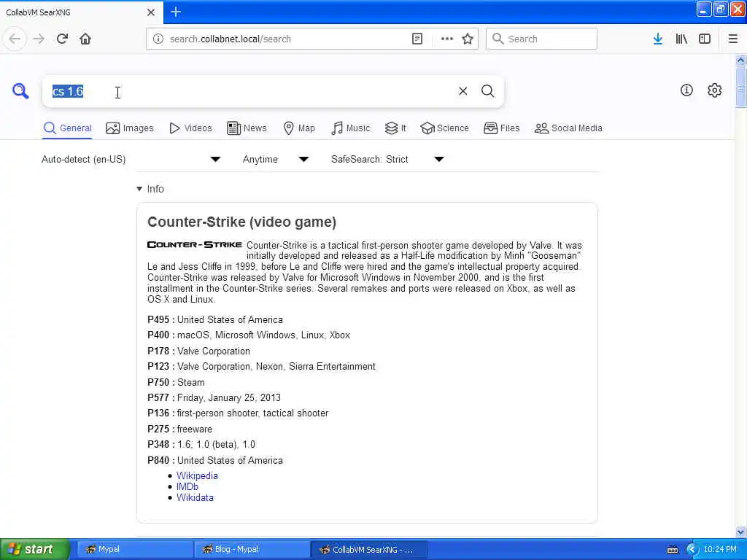747x560 pixels.
Task: Open a new tab with plus button
Action: pyautogui.click(x=176, y=12)
